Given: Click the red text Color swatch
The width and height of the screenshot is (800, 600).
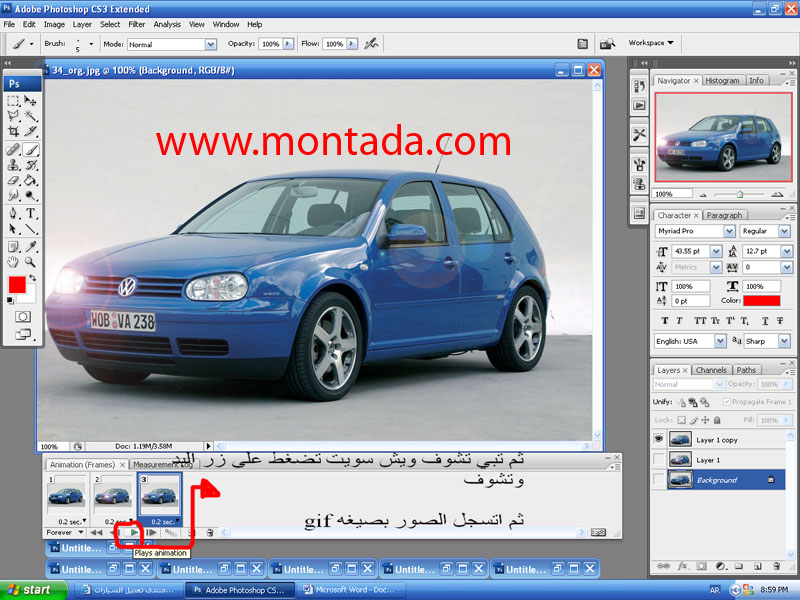Looking at the screenshot, I should coord(762,300).
